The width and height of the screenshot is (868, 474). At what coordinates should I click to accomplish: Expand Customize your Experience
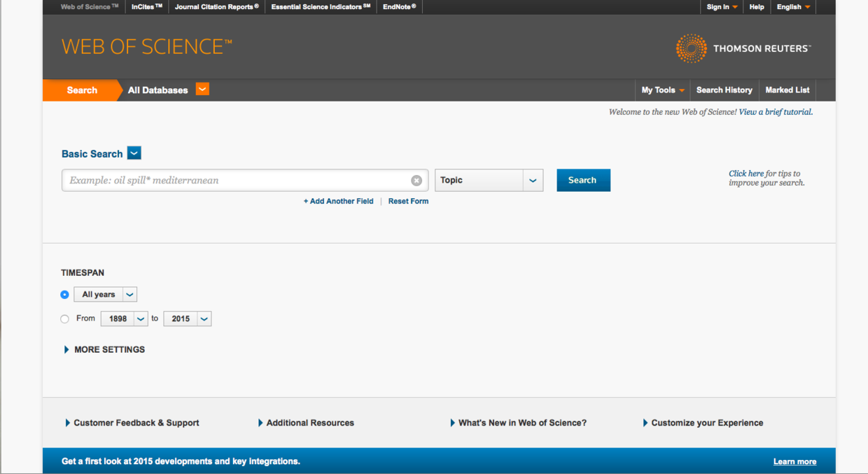703,423
